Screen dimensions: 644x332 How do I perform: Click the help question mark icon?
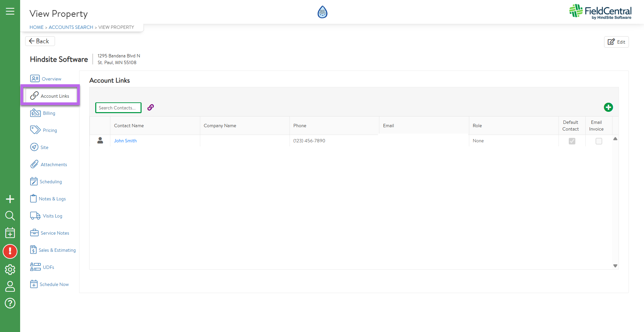(x=10, y=303)
